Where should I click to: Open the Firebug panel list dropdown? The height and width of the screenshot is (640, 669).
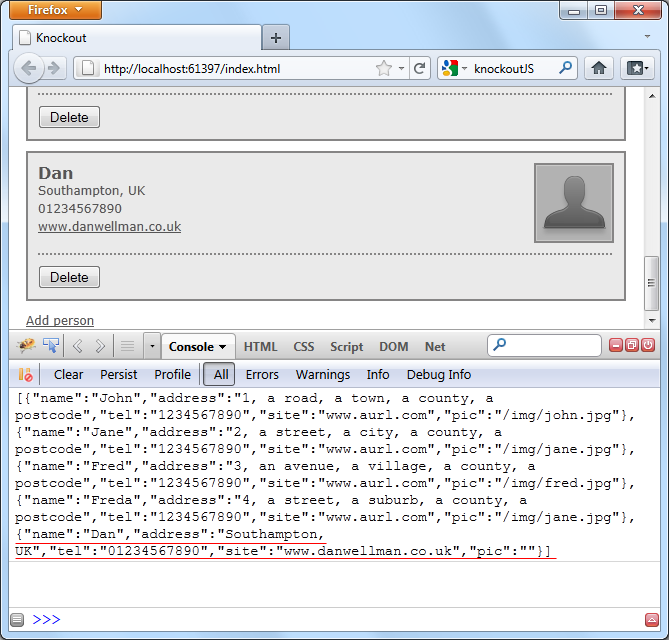pyautogui.click(x=152, y=346)
